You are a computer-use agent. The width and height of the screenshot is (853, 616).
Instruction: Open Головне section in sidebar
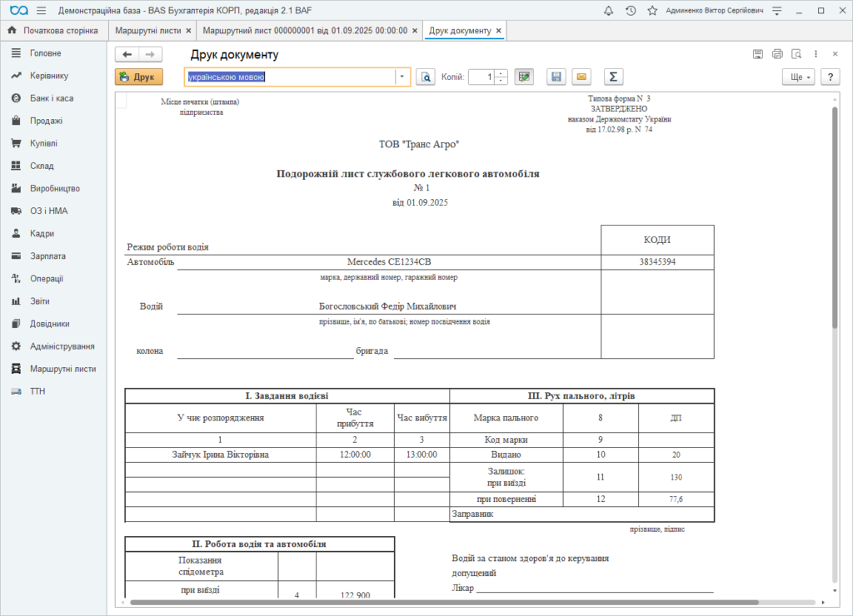pyautogui.click(x=53, y=53)
